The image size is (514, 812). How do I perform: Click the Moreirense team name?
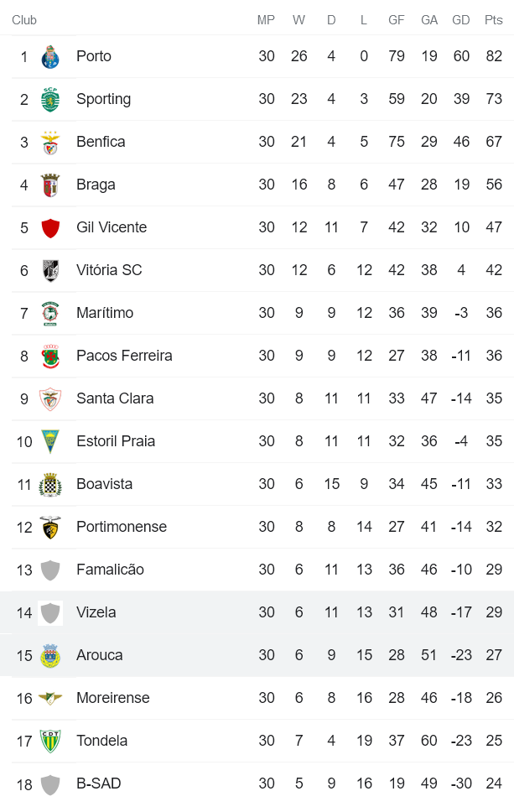click(x=113, y=698)
